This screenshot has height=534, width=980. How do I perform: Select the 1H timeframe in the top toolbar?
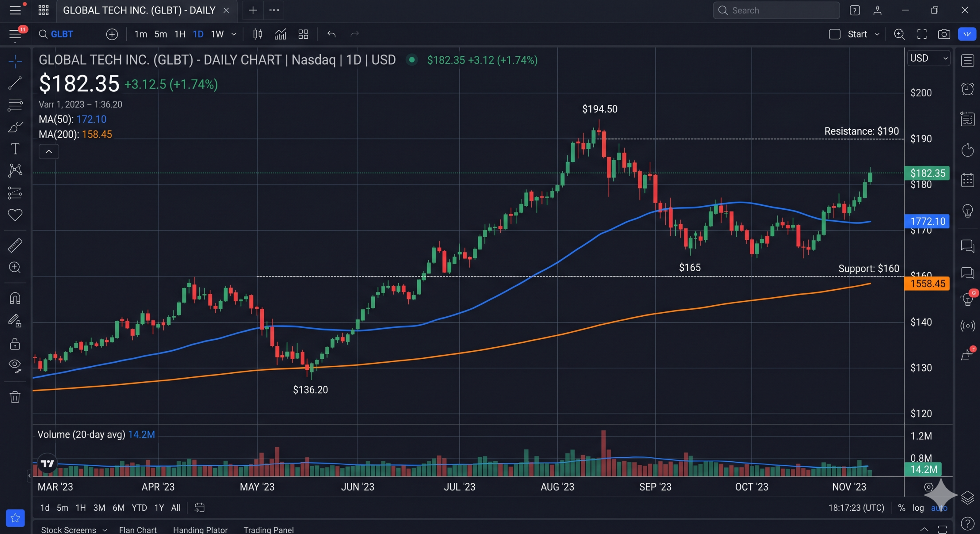point(180,34)
